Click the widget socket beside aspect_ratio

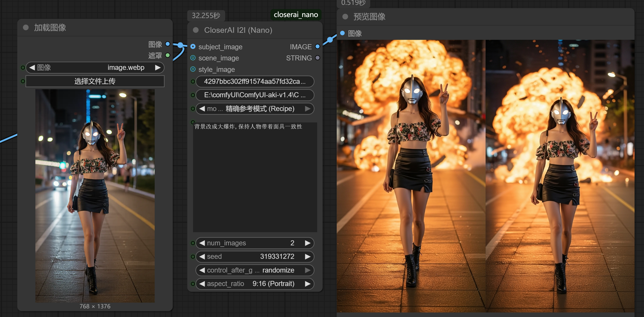[x=193, y=284]
